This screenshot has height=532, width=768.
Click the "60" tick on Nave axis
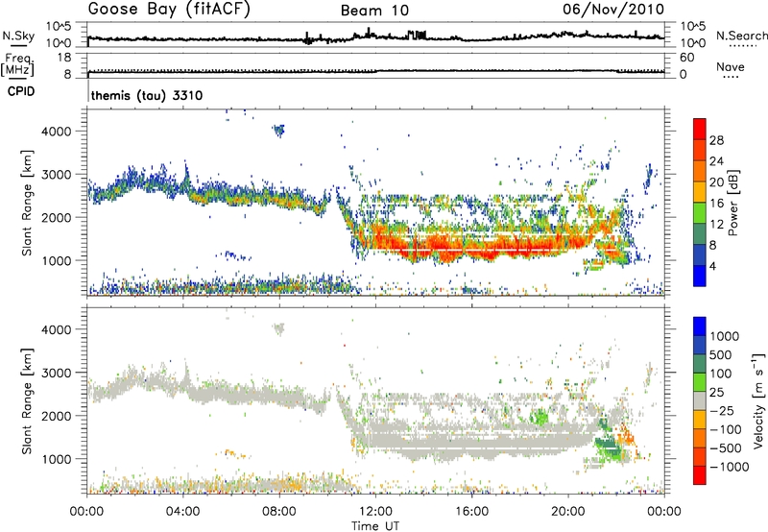pos(686,58)
